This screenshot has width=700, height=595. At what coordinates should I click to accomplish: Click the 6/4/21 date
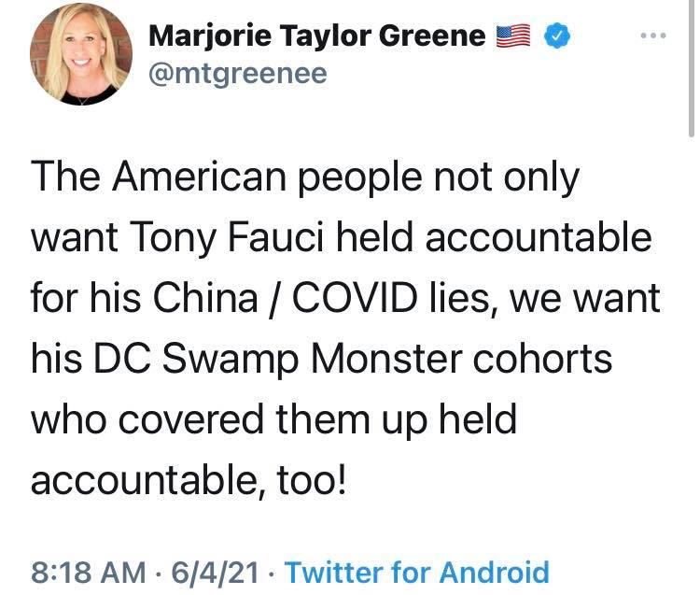(x=215, y=570)
